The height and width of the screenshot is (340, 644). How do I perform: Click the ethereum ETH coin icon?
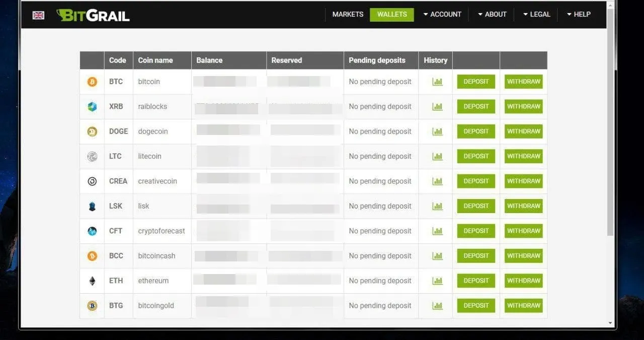coord(92,281)
